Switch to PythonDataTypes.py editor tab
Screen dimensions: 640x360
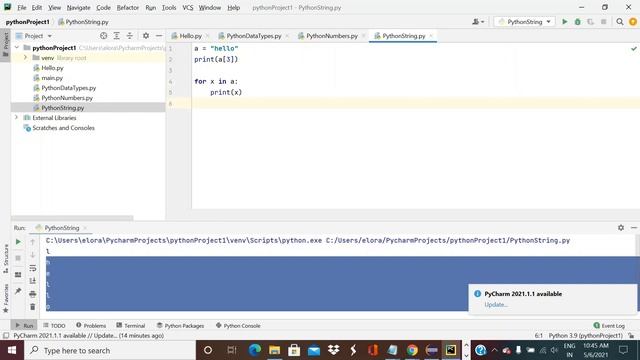tap(253, 36)
